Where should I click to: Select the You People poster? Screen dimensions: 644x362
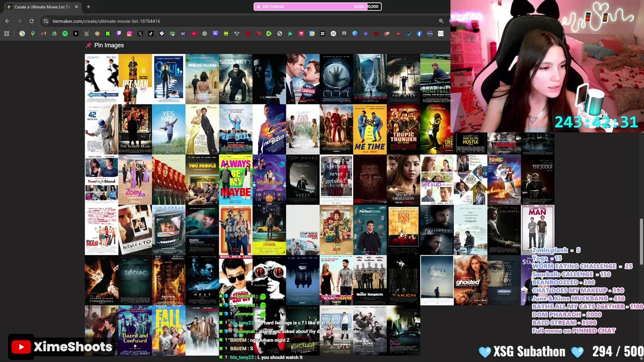click(x=202, y=179)
